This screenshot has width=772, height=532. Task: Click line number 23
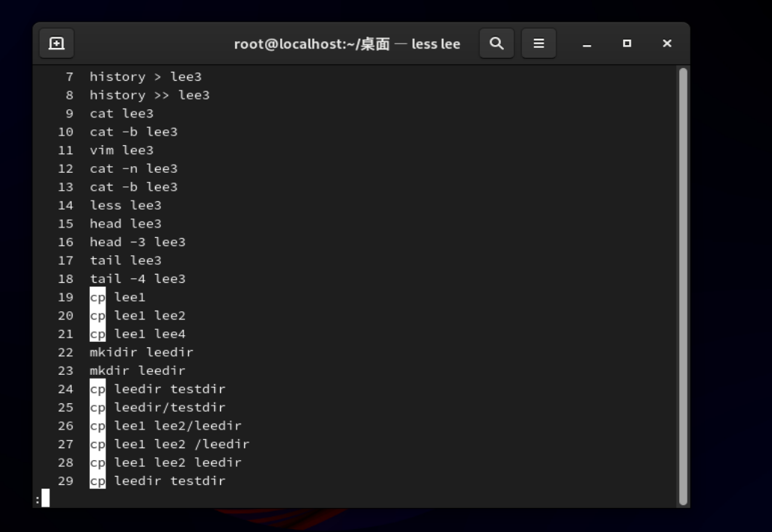tap(65, 370)
